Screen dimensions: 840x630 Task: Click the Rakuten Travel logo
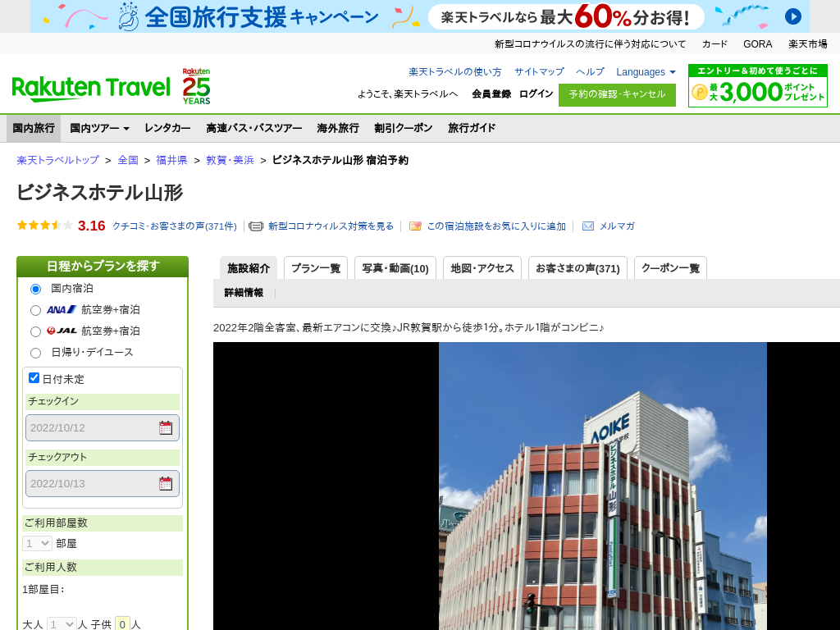click(x=90, y=89)
